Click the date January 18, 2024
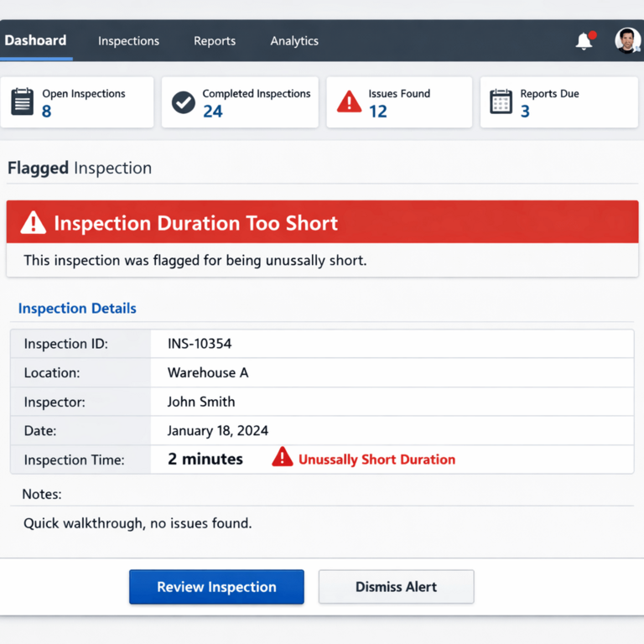This screenshot has height=644, width=644. point(218,430)
